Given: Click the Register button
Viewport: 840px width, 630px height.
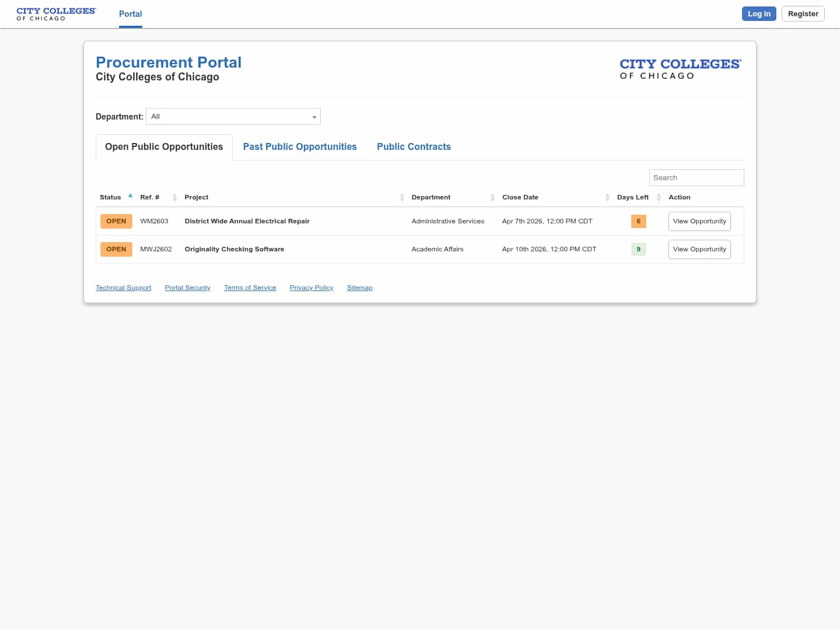Looking at the screenshot, I should pos(803,13).
